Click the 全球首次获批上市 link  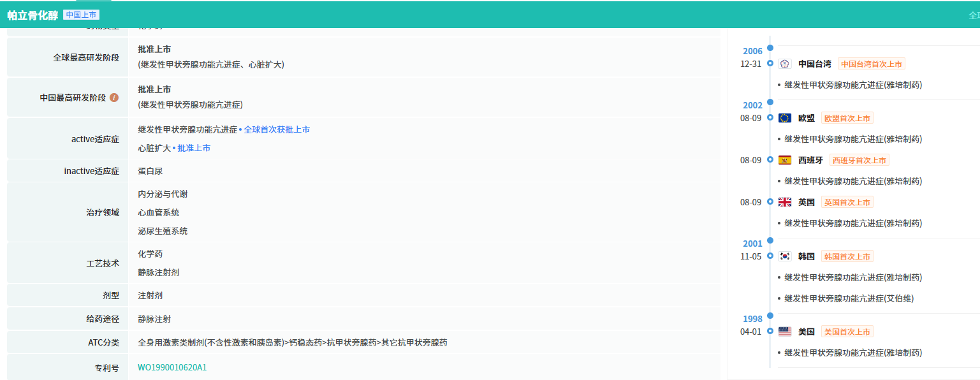coord(277,129)
